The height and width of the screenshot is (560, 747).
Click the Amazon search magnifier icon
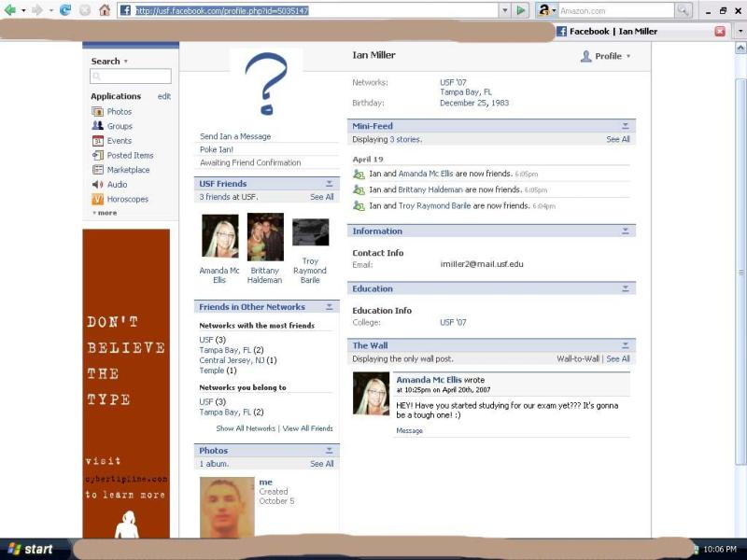pyautogui.click(x=684, y=10)
